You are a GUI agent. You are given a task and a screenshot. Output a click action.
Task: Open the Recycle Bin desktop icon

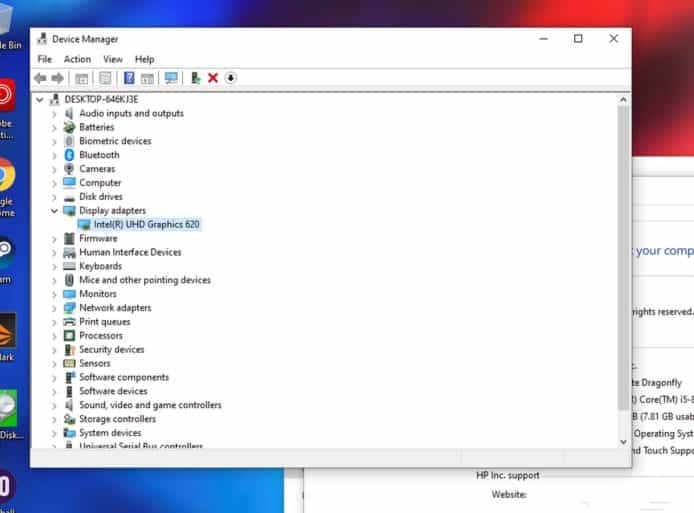click(x=8, y=20)
